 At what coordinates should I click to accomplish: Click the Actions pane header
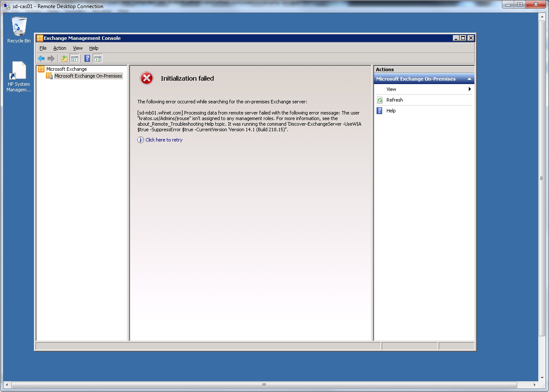(x=424, y=69)
